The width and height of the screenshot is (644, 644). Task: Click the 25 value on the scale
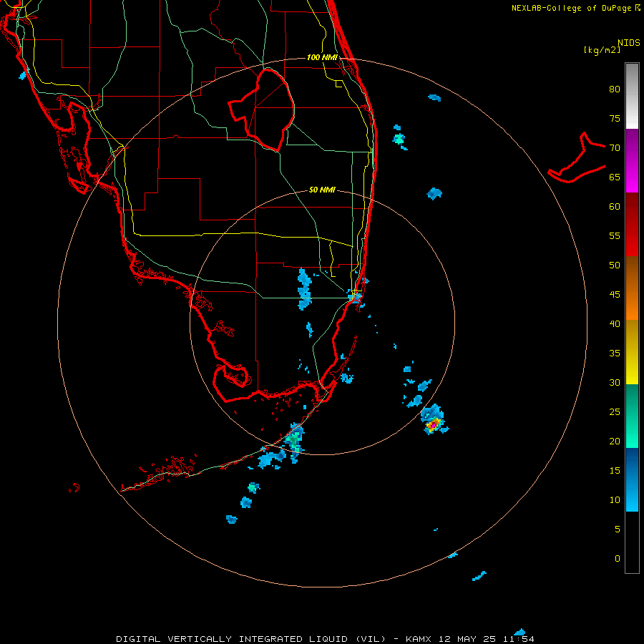coord(615,412)
